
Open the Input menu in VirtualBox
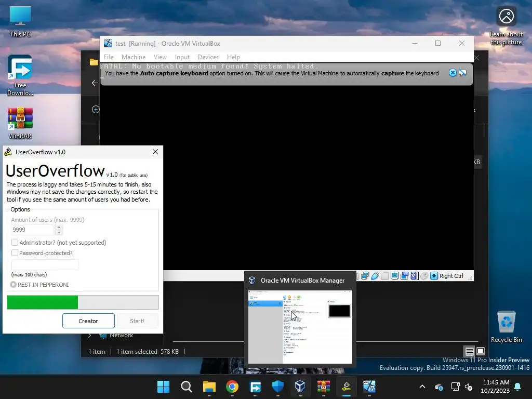(x=182, y=57)
